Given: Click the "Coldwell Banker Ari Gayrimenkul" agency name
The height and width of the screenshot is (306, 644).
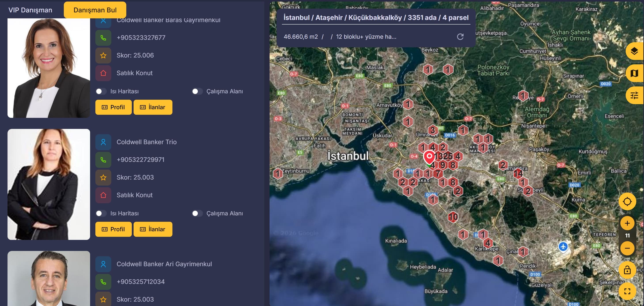Looking at the screenshot, I should (x=164, y=264).
